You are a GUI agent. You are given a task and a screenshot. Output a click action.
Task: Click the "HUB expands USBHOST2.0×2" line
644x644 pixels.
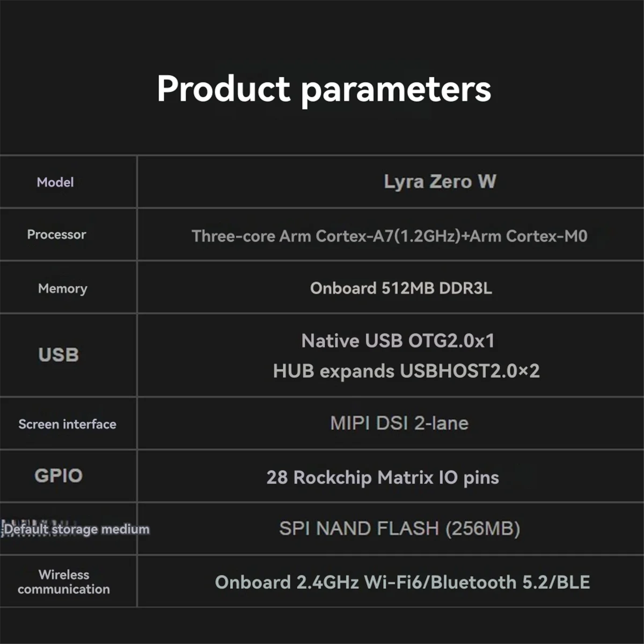[x=406, y=371]
